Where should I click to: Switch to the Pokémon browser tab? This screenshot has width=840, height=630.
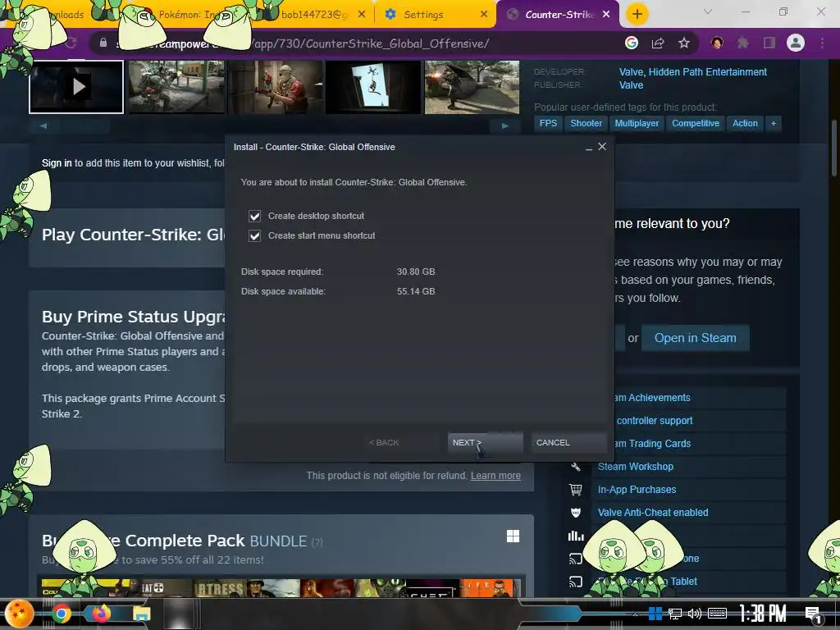pyautogui.click(x=185, y=15)
